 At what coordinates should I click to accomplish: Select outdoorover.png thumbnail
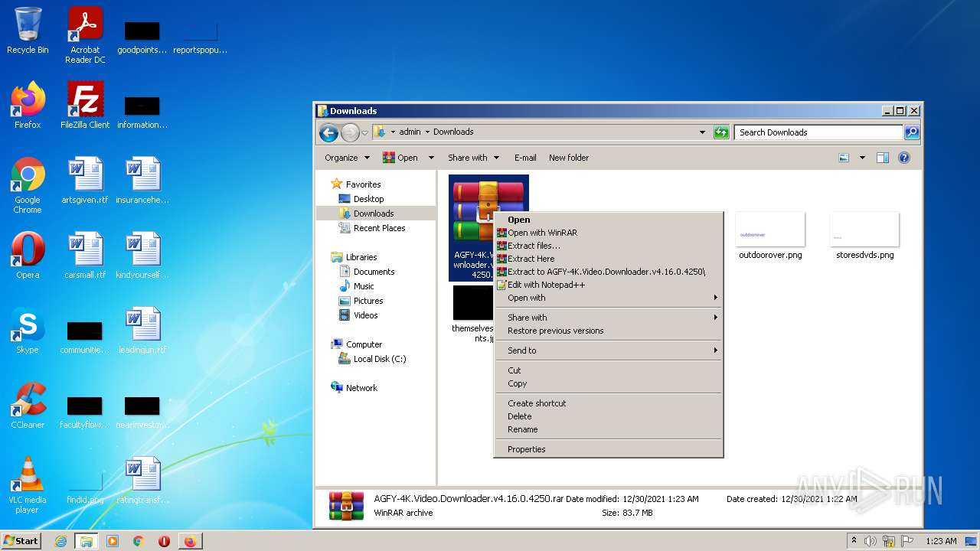point(770,236)
